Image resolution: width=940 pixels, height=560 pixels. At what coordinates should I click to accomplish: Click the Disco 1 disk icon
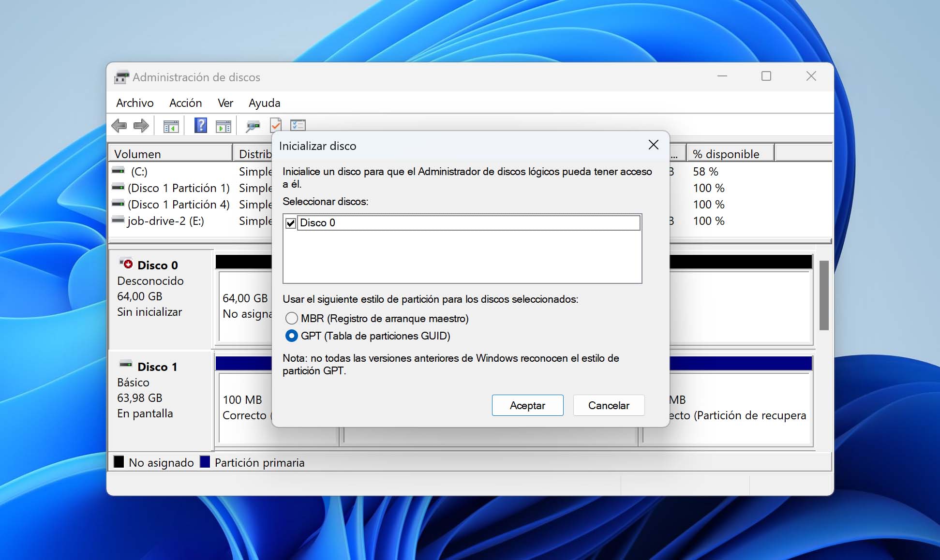(x=126, y=364)
